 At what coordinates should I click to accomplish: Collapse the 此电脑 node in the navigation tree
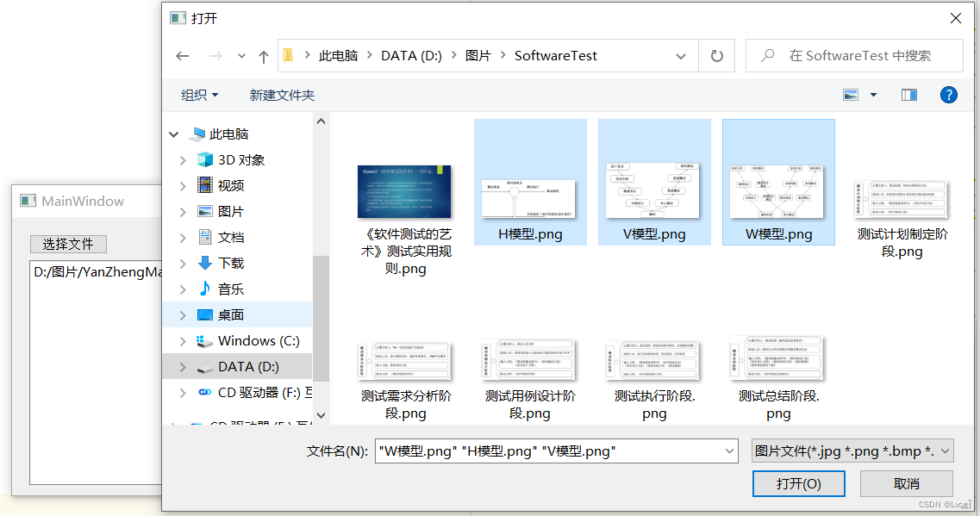pyautogui.click(x=173, y=134)
